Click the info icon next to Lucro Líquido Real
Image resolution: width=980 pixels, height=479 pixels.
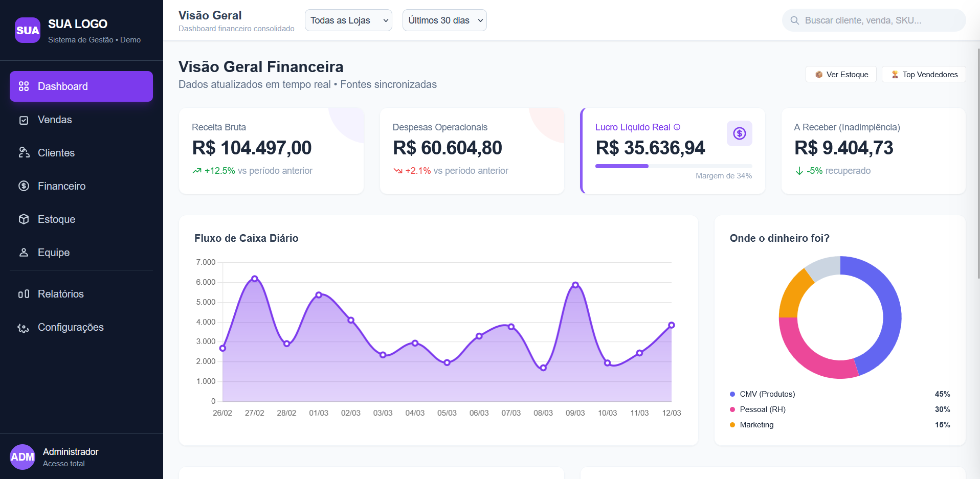point(677,127)
